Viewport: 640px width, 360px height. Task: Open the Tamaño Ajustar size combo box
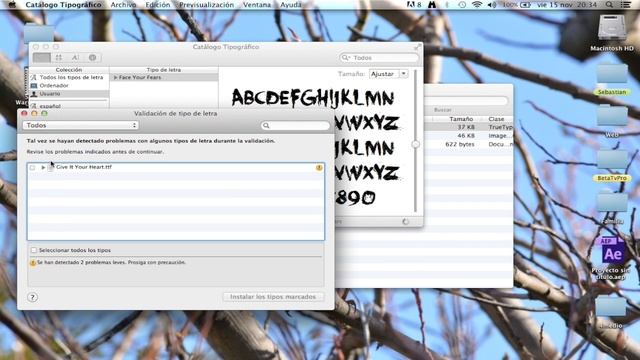388,74
